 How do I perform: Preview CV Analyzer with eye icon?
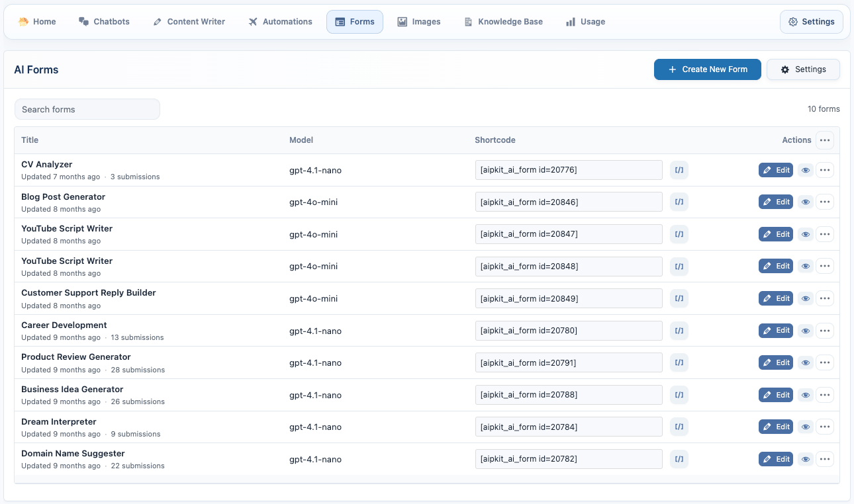pyautogui.click(x=805, y=170)
